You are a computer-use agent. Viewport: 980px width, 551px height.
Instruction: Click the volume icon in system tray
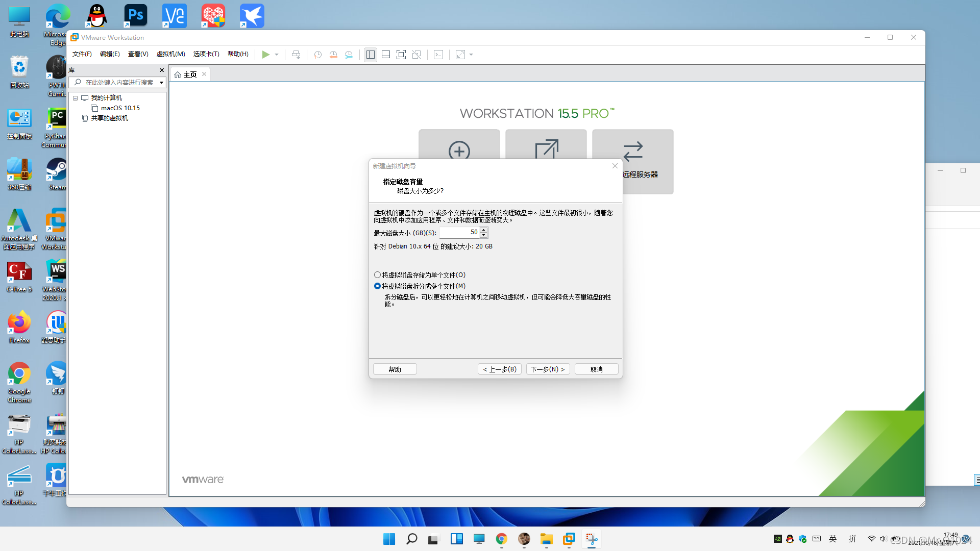tap(883, 539)
